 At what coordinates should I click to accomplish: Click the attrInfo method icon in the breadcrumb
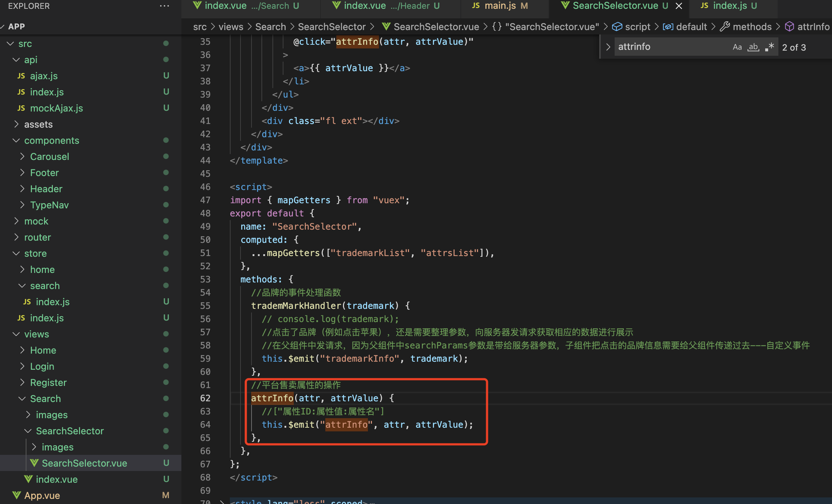click(x=789, y=27)
